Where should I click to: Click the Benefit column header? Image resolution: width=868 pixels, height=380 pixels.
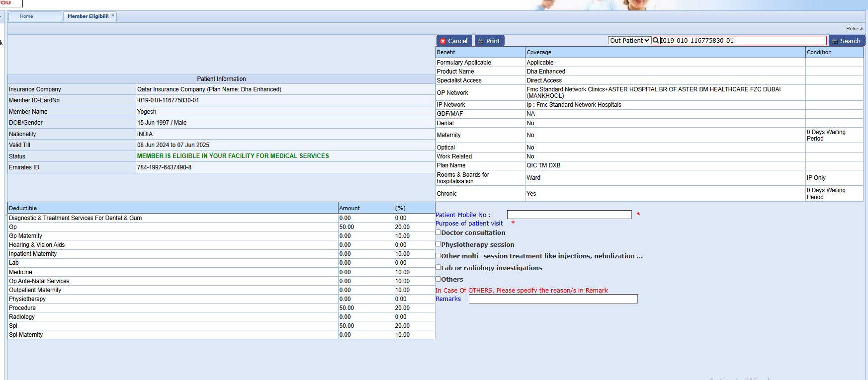(x=446, y=52)
